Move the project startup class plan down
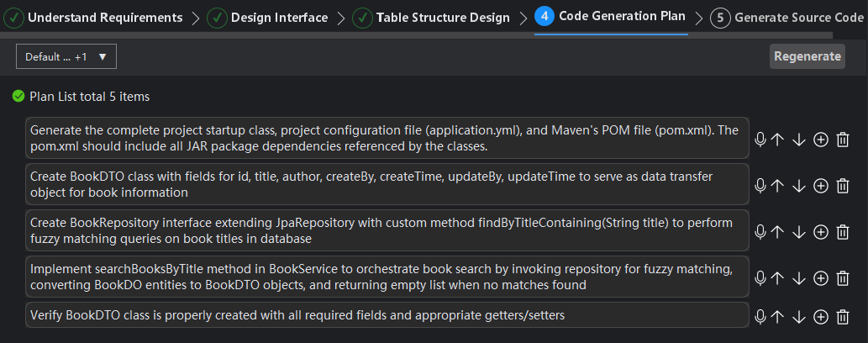 799,140
